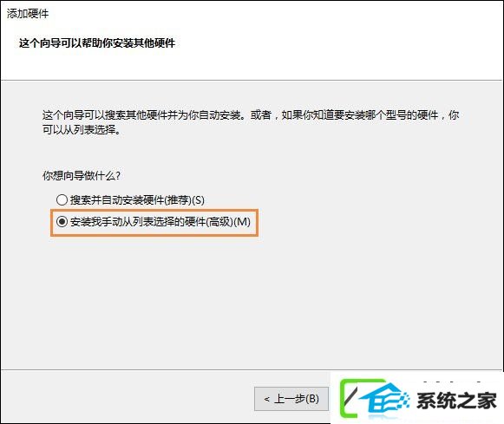Image resolution: width=504 pixels, height=424 pixels.
Task: Click the (推荐)(S) part of the search option
Action: (x=185, y=199)
